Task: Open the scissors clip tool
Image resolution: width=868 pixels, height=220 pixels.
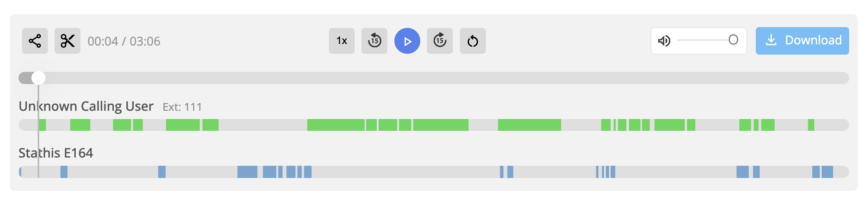Action: pyautogui.click(x=67, y=41)
